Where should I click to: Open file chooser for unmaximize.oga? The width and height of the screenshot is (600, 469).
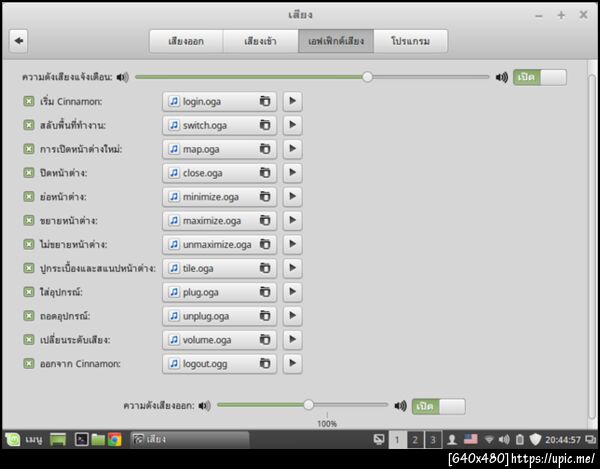click(x=219, y=244)
